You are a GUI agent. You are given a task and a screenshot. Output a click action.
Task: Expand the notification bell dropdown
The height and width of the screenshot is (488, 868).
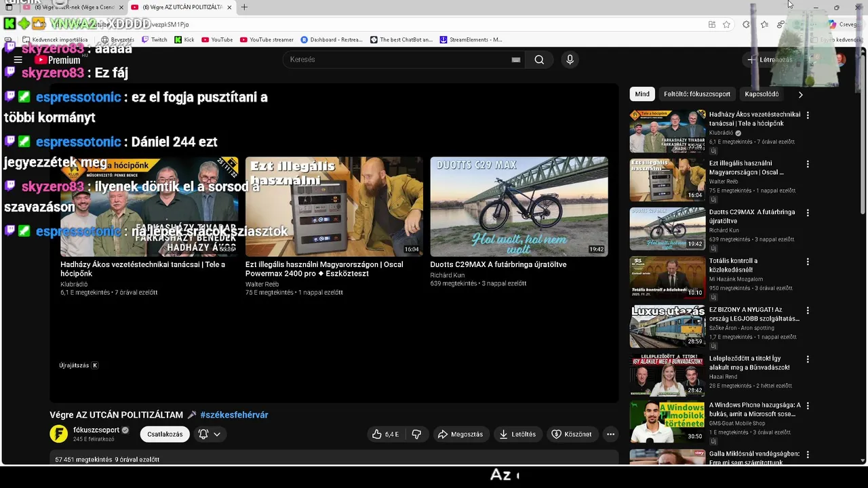coord(210,434)
